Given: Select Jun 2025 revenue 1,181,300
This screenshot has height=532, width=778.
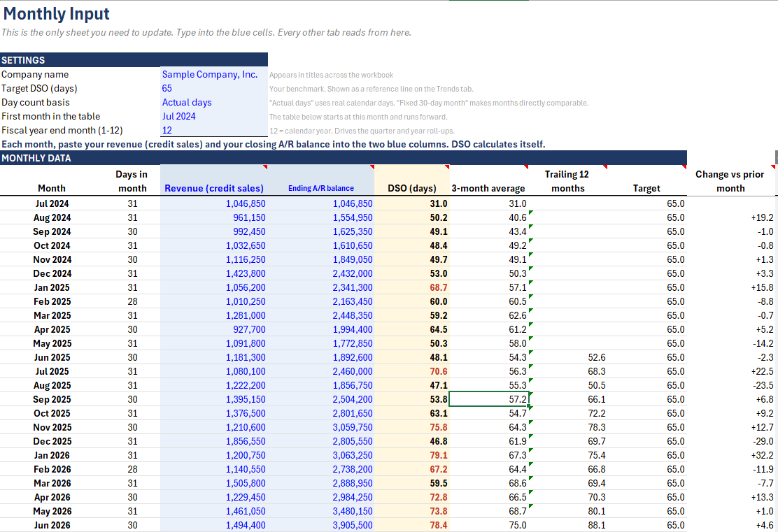Looking at the screenshot, I should (x=214, y=357).
